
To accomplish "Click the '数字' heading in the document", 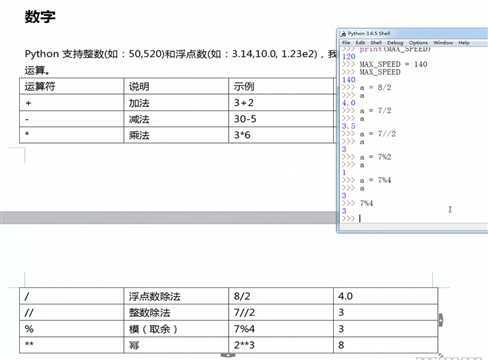I will [40, 17].
